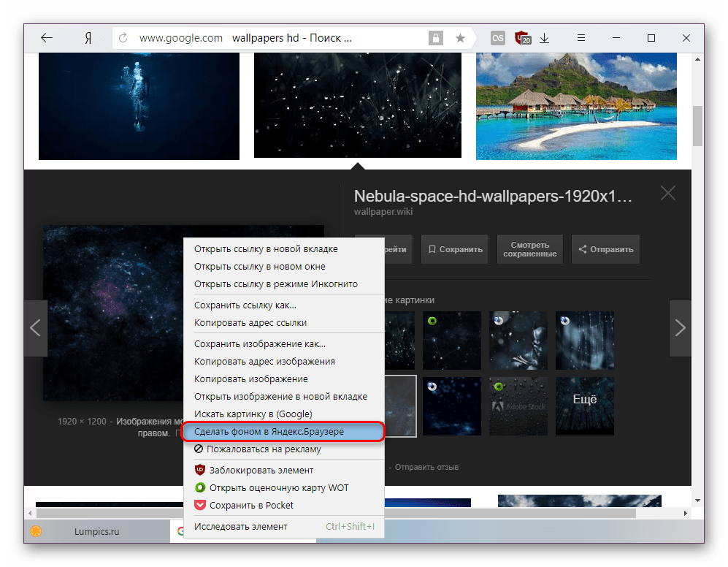Click the uBlock shield extension icon

coord(522,39)
